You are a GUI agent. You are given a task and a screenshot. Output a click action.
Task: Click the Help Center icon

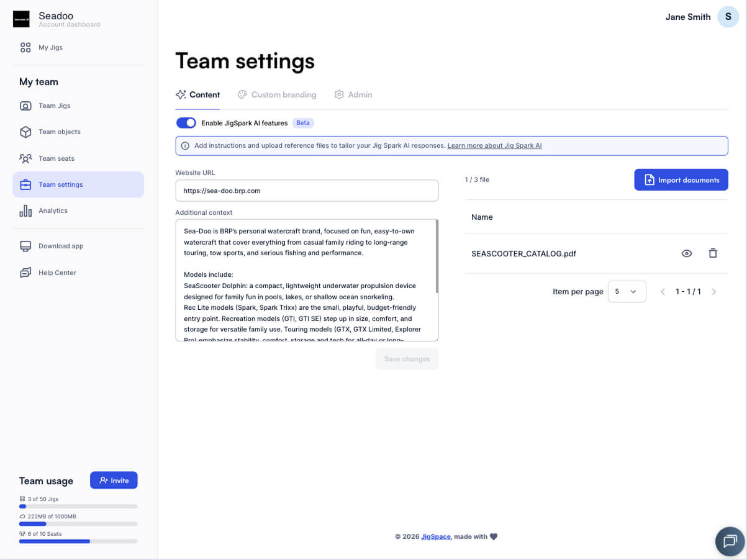25,273
